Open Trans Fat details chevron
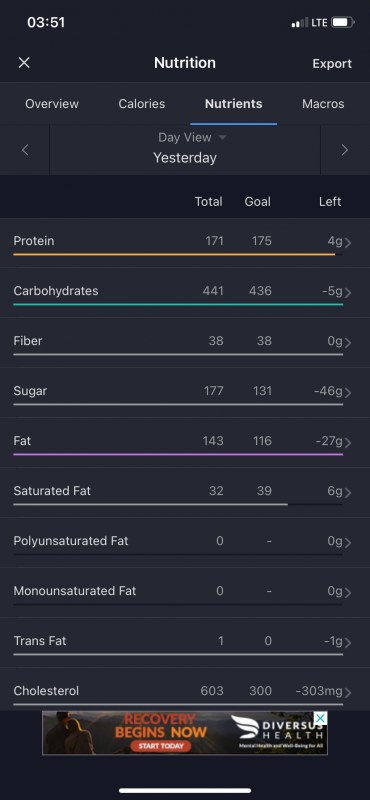Screen dimensions: 370x800 coord(348,642)
